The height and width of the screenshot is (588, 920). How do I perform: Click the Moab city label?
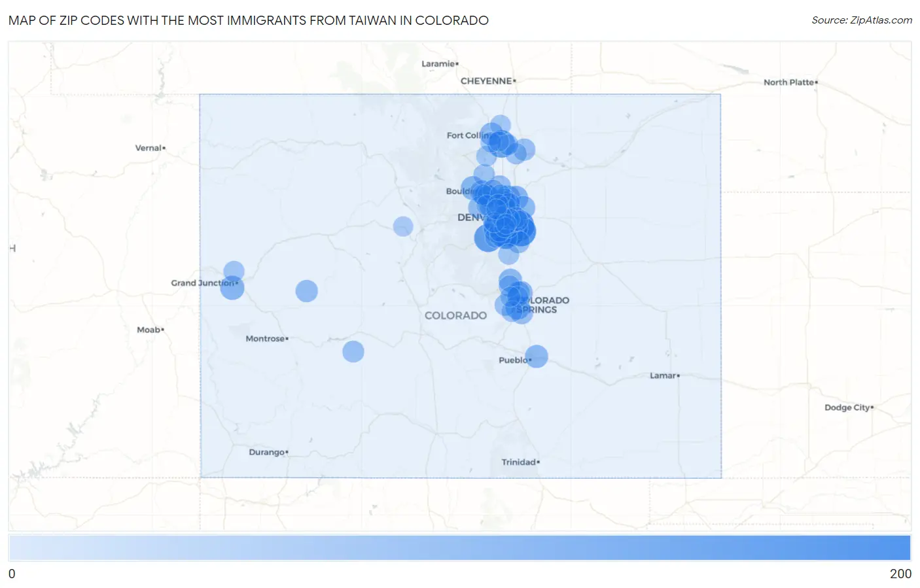point(150,330)
